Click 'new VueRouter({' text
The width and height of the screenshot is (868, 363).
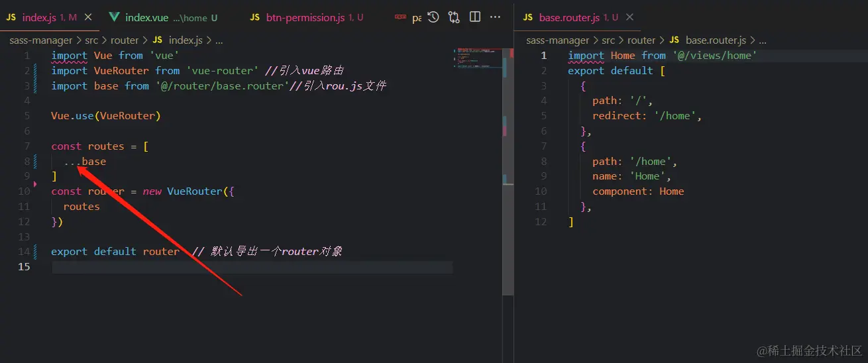tap(189, 191)
